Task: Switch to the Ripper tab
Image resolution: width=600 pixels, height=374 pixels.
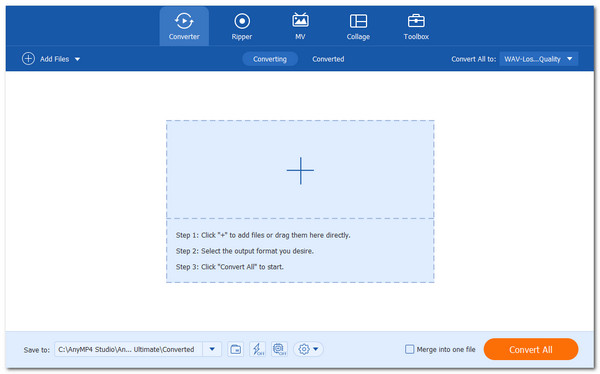Action: coord(242,26)
